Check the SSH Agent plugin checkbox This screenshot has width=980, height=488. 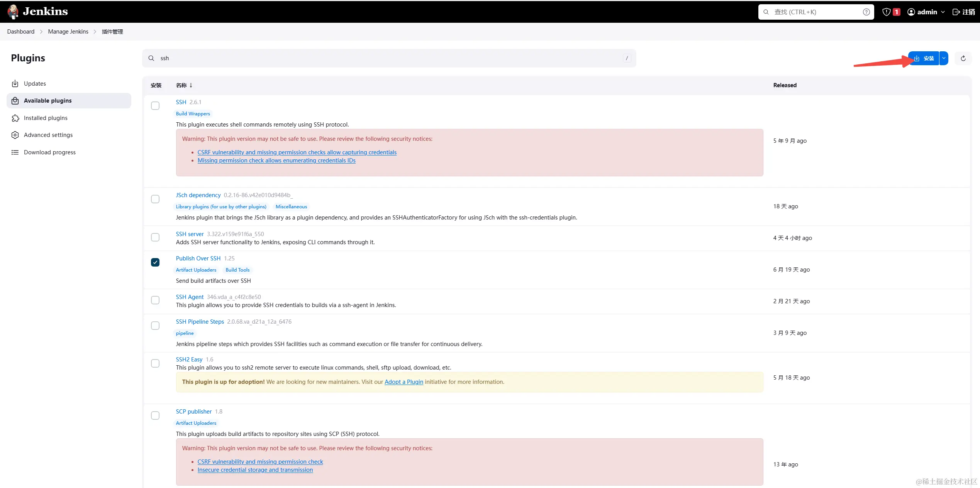coord(155,300)
